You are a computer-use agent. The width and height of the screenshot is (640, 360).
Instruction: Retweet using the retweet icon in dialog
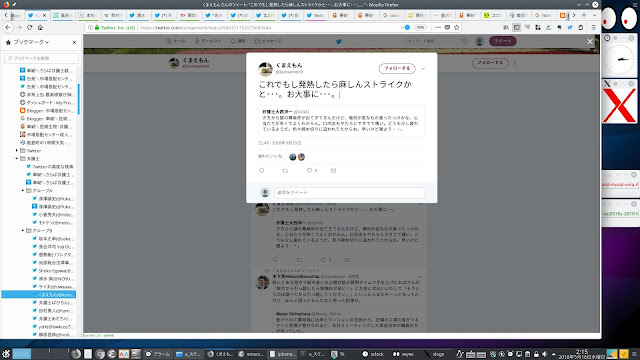(285, 171)
